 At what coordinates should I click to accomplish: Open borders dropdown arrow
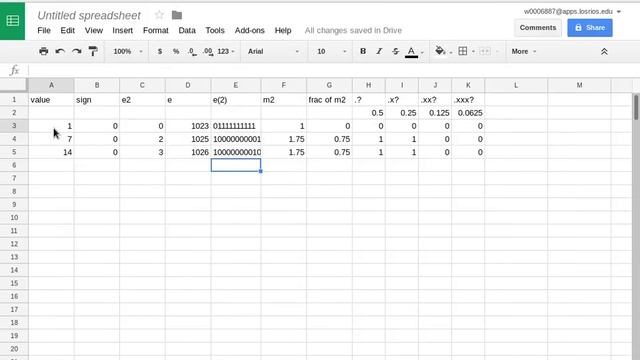coord(473,52)
